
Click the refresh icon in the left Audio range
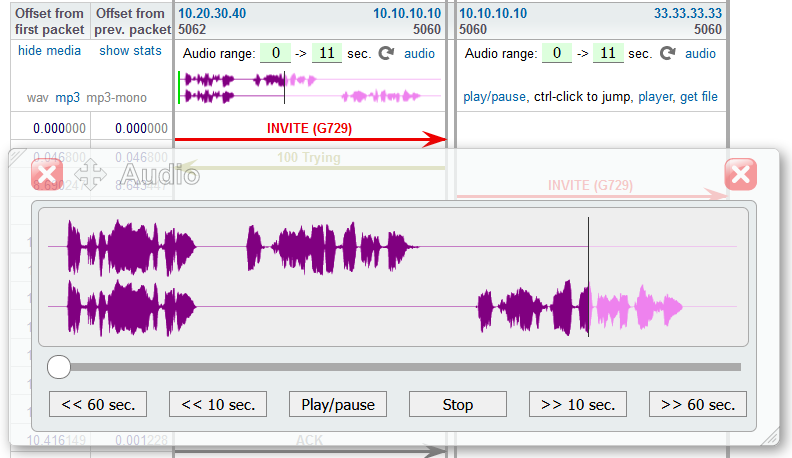click(x=386, y=54)
